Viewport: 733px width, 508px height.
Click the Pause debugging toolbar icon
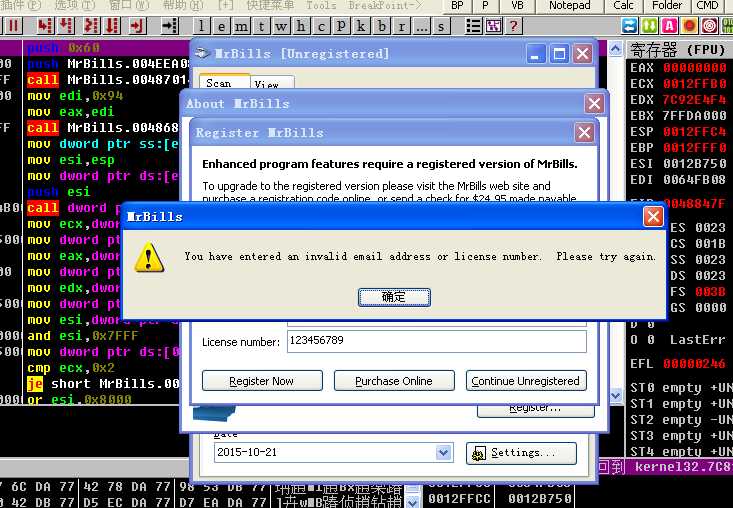(13, 26)
